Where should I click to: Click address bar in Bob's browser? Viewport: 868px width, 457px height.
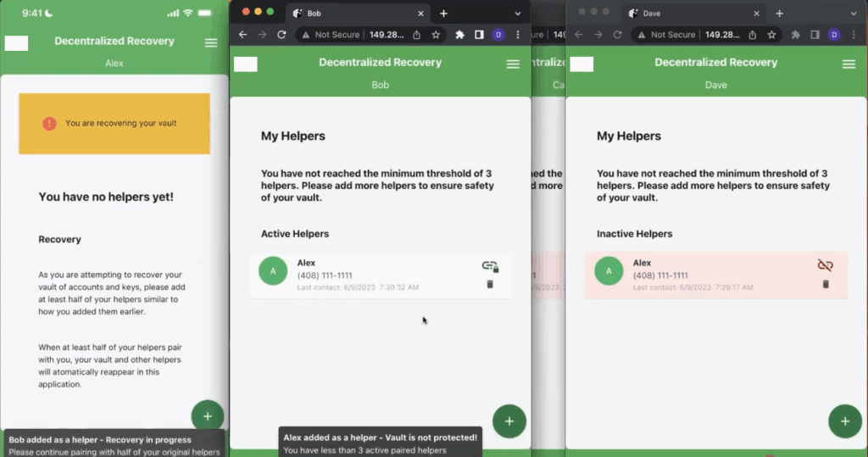coord(358,35)
